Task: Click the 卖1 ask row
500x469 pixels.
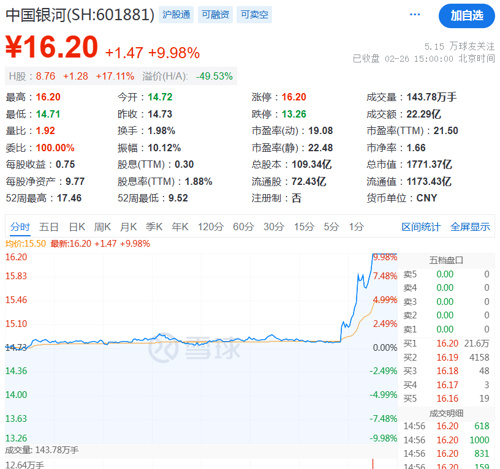Action: tap(446, 329)
